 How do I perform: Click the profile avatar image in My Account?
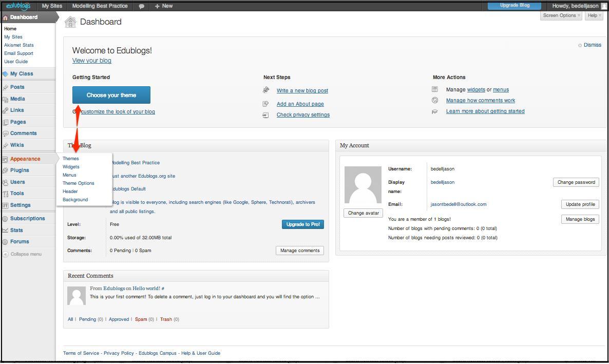click(363, 185)
